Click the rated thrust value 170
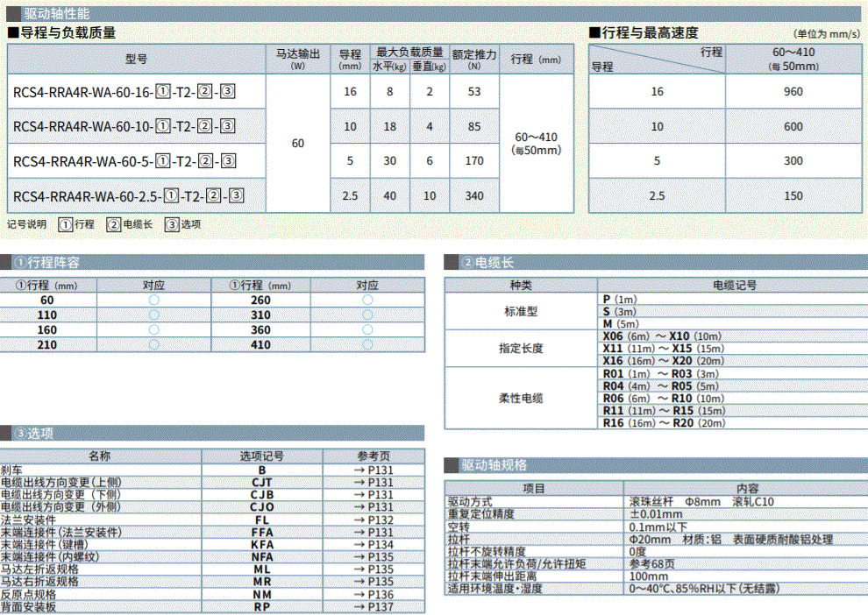This screenshot has height=615, width=868. (x=474, y=161)
